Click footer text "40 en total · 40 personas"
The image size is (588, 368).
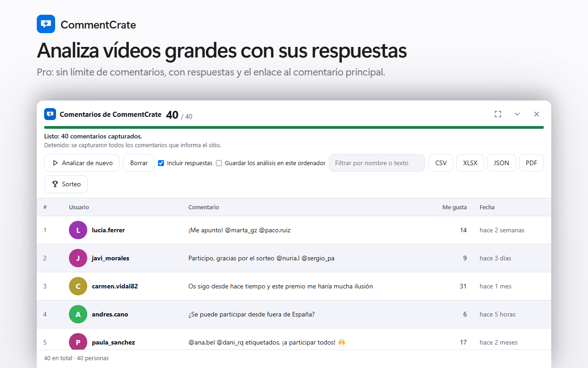click(76, 358)
